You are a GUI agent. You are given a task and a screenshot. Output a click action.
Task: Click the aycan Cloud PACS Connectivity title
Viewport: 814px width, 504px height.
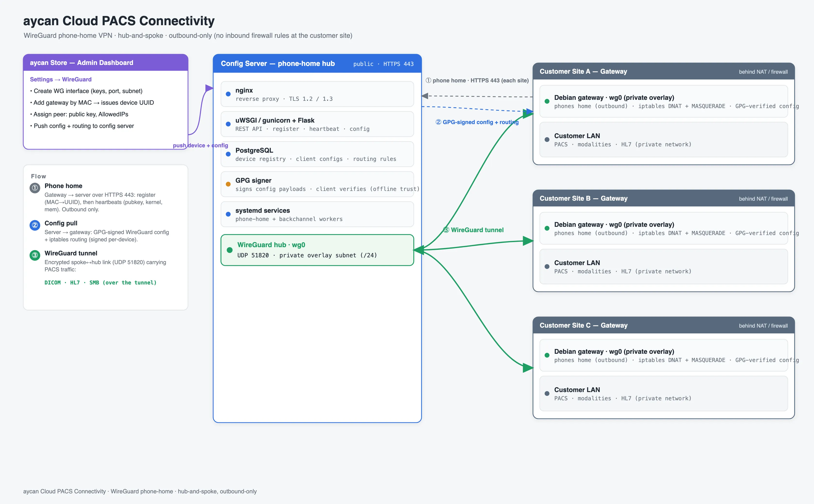[119, 21]
